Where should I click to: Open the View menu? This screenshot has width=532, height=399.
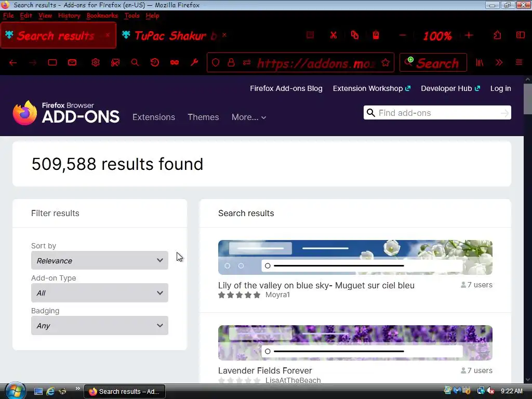coord(45,16)
